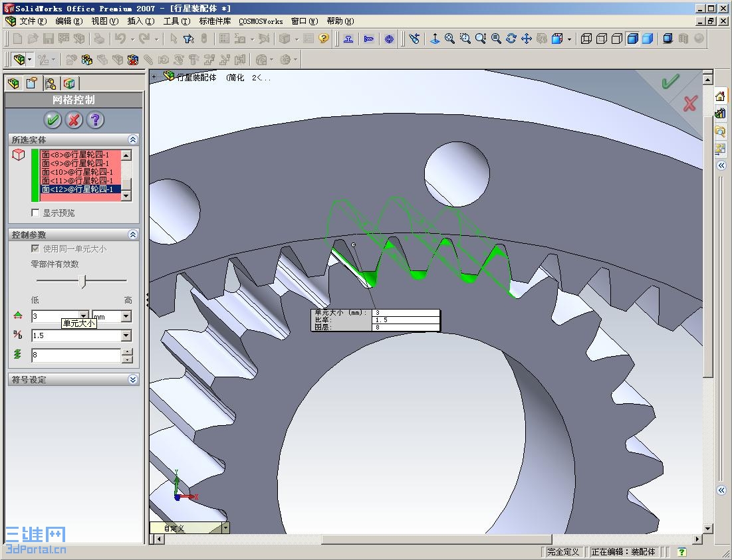Open the 视图(V) menu
The width and height of the screenshot is (732, 560).
pos(105,21)
